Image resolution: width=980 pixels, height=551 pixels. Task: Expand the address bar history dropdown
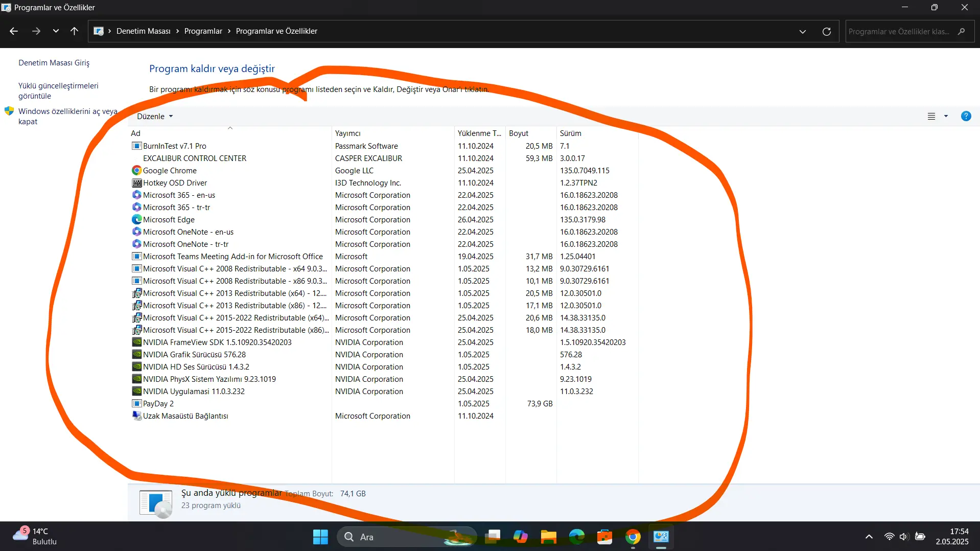802,32
